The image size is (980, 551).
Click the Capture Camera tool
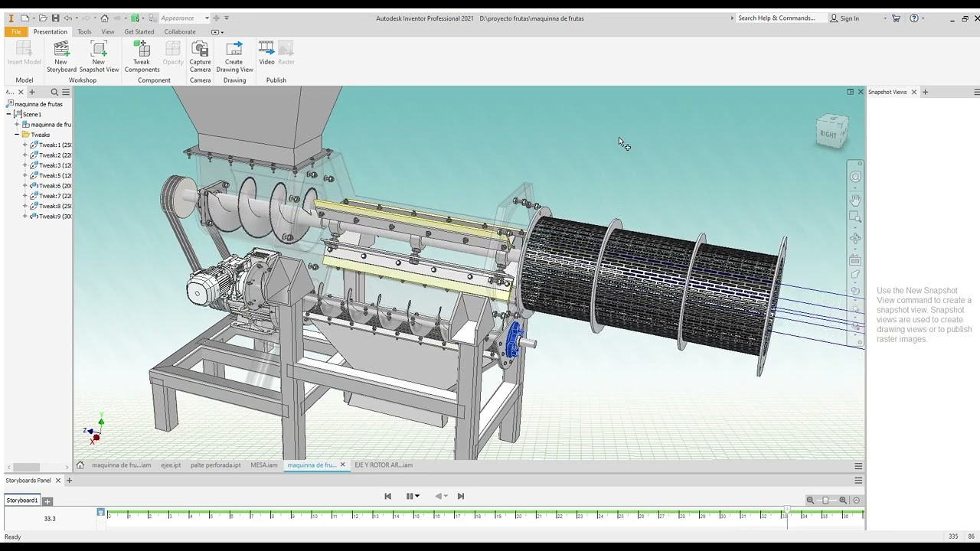(200, 57)
